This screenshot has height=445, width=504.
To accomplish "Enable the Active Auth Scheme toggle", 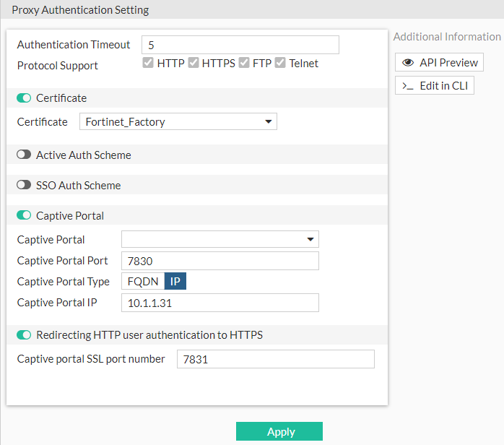I will pyautogui.click(x=24, y=155).
